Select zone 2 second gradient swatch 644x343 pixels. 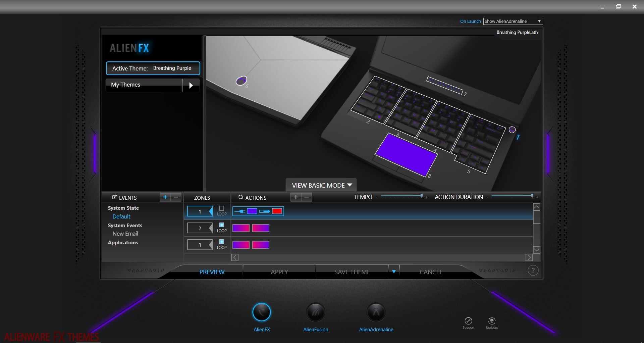261,228
